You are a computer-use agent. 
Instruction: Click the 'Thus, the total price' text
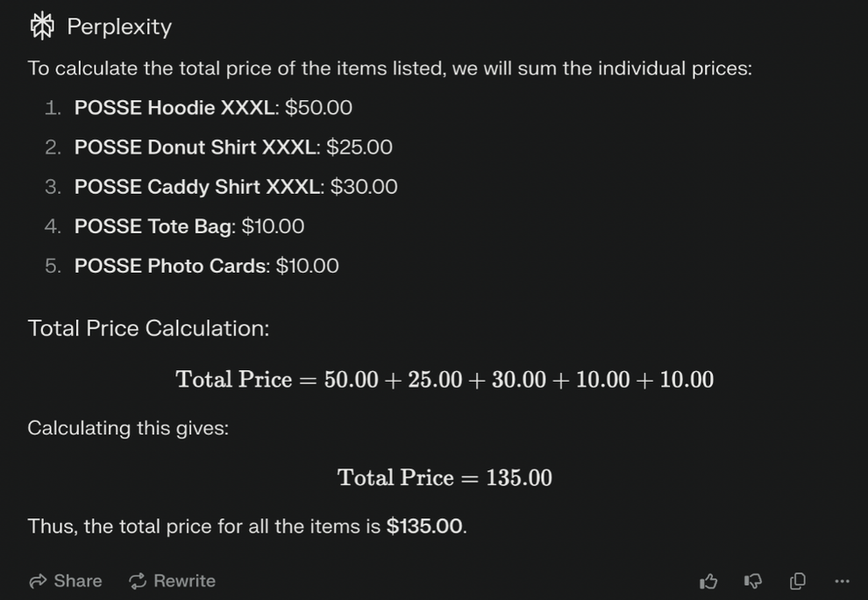coord(206,526)
